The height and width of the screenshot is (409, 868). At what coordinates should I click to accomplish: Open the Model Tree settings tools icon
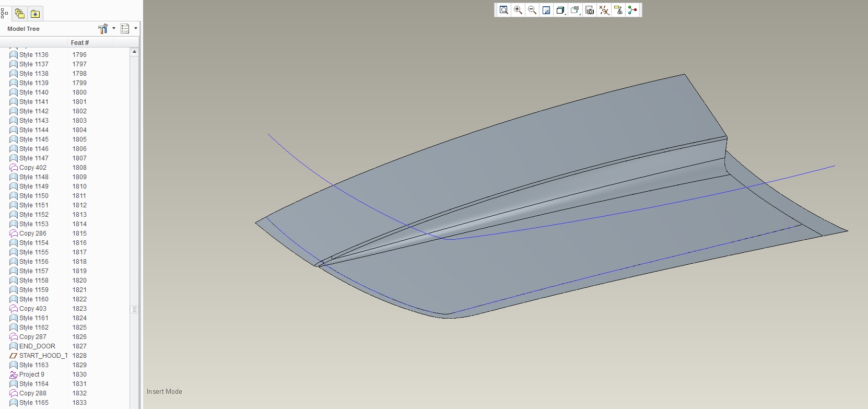[x=103, y=29]
